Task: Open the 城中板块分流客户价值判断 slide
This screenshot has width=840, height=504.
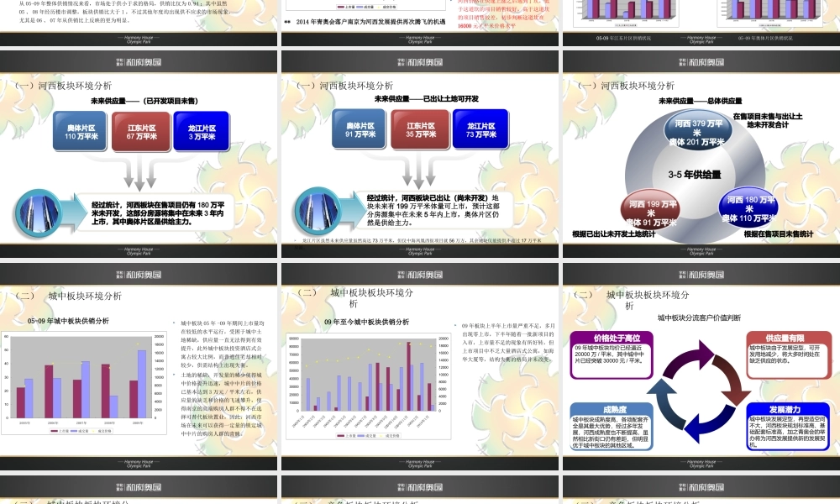Action: (701, 366)
